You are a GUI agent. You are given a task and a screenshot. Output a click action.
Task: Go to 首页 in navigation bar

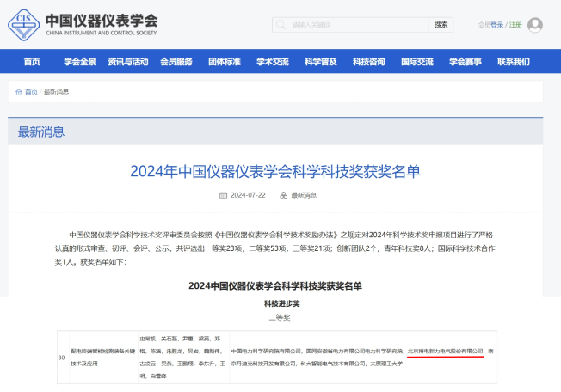click(32, 62)
